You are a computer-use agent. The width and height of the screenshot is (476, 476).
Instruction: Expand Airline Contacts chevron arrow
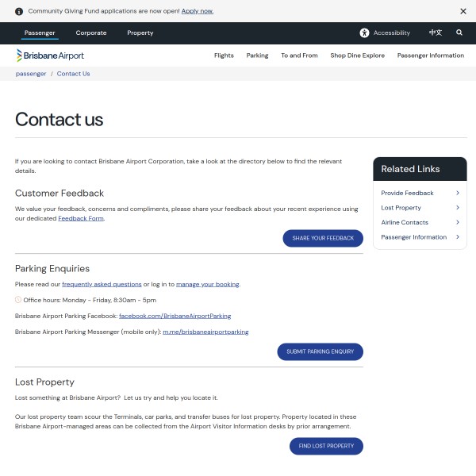[x=458, y=223]
